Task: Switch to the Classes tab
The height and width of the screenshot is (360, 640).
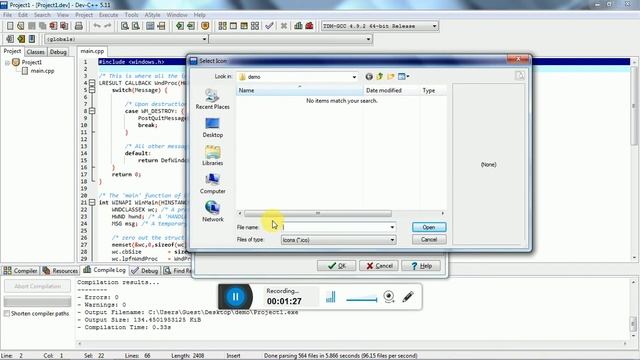Action: pos(36,52)
